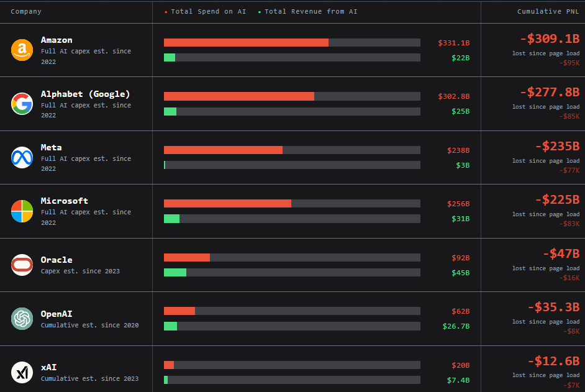Click the Microsoft company name
This screenshot has height=392, width=585.
click(65, 201)
